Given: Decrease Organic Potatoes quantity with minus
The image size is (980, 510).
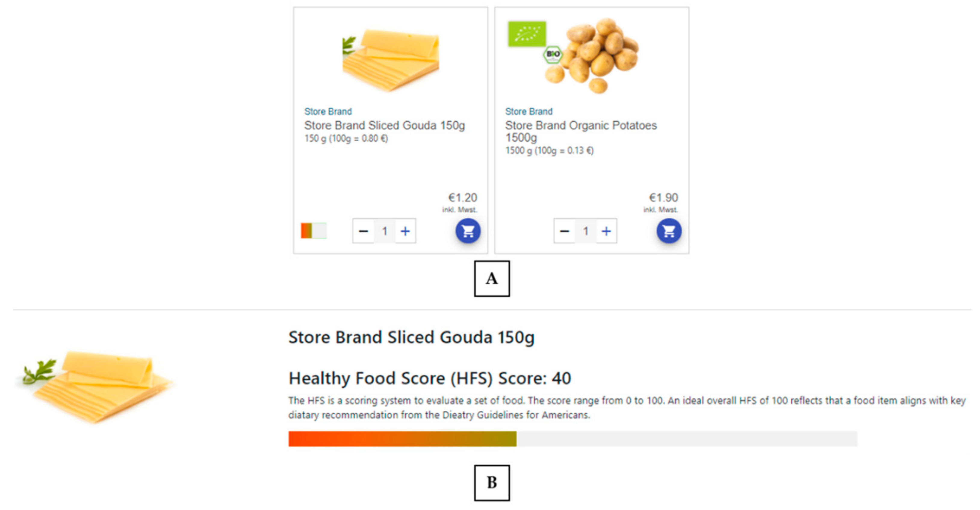Looking at the screenshot, I should coord(565,231).
